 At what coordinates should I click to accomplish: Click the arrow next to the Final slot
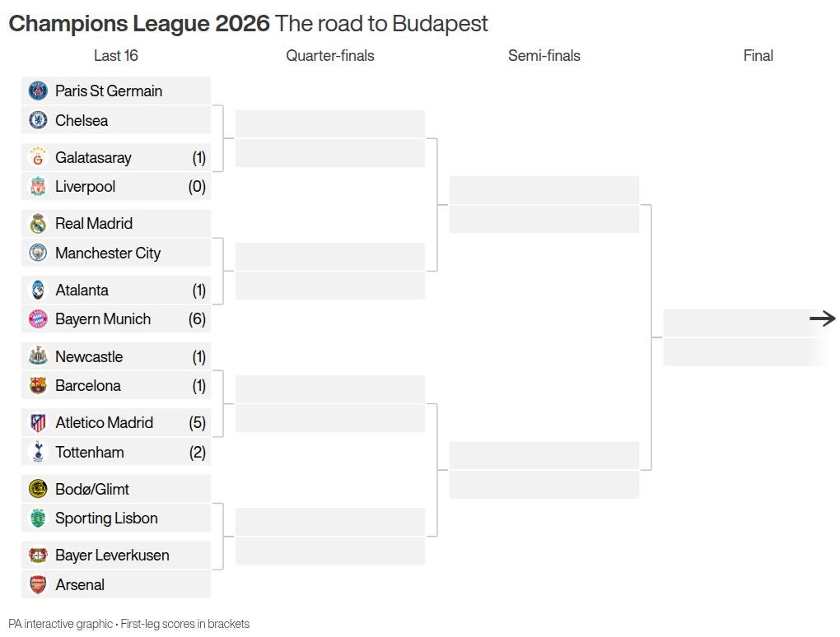[x=822, y=318]
